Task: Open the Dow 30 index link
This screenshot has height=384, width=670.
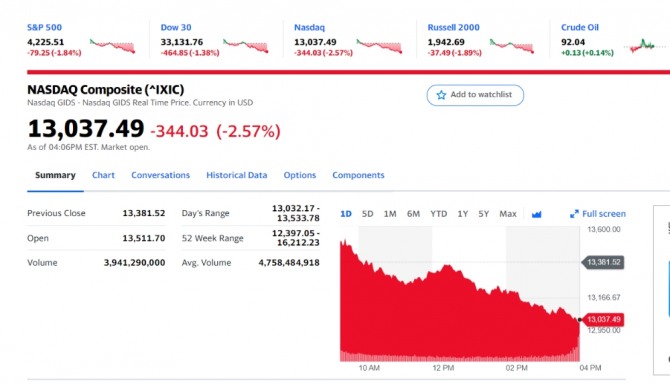Action: (176, 27)
